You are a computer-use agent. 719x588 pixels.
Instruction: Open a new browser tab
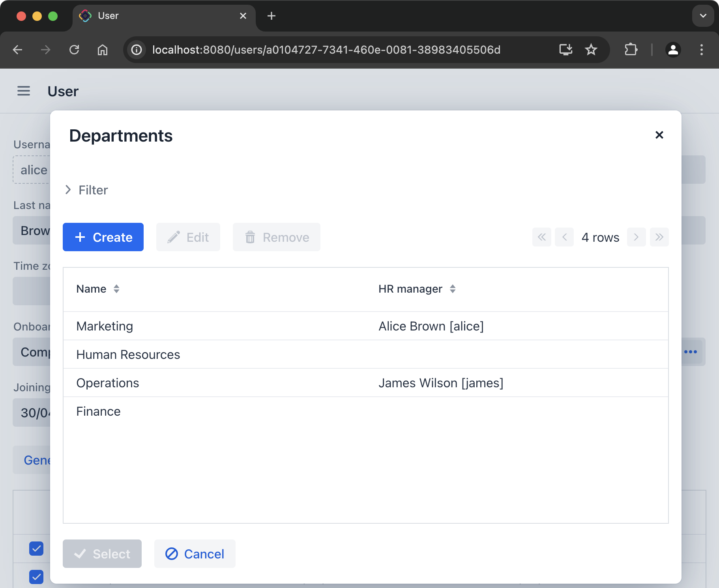tap(271, 16)
